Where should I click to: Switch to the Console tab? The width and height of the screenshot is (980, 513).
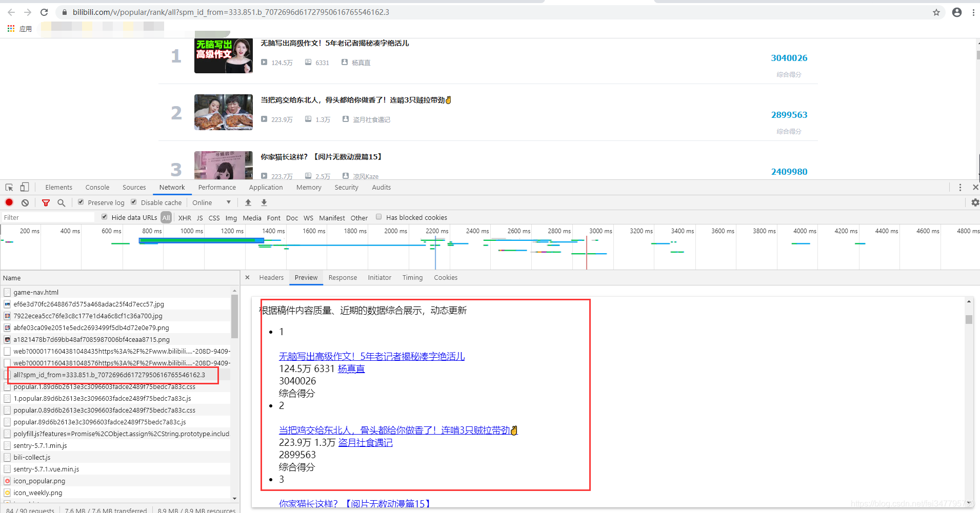coord(97,188)
